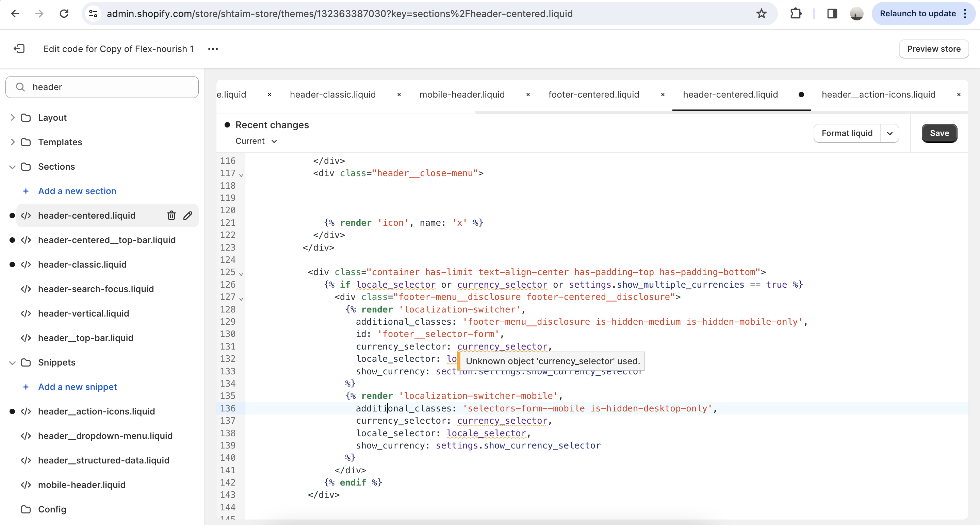Switch to header-classic.liquid tab
Screen dimensions: 980x525
point(332,95)
